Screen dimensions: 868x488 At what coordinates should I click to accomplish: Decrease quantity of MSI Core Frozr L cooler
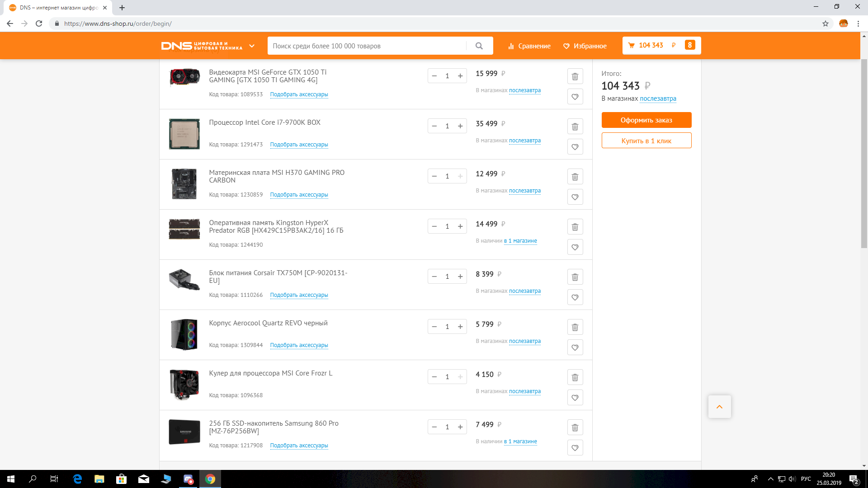click(x=434, y=377)
